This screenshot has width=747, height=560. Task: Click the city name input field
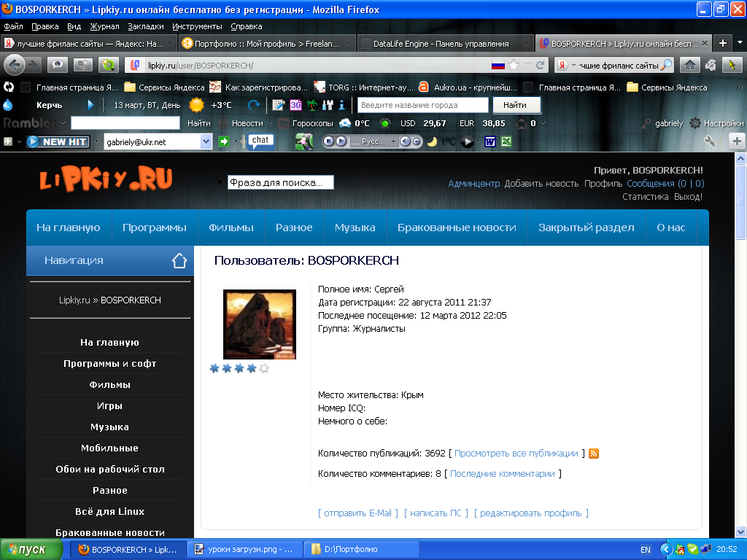click(x=422, y=105)
